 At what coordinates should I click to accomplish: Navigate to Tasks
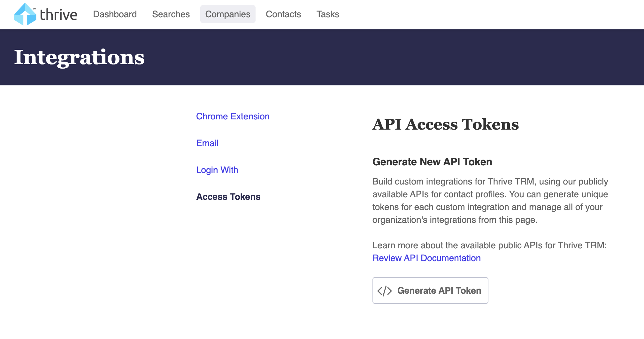(328, 14)
